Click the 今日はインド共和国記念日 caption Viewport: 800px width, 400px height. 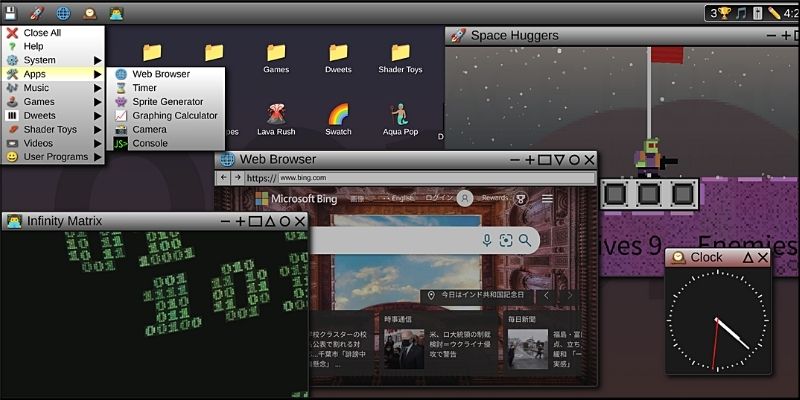[482, 295]
